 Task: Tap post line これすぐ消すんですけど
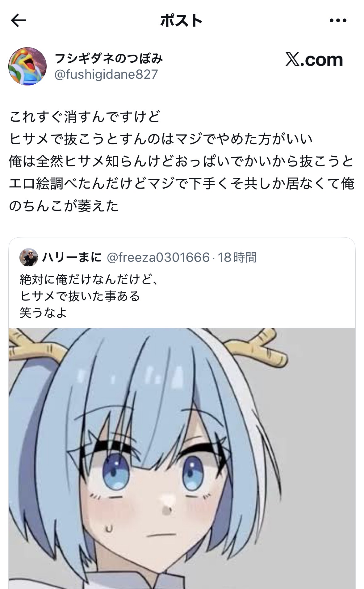coord(85,117)
